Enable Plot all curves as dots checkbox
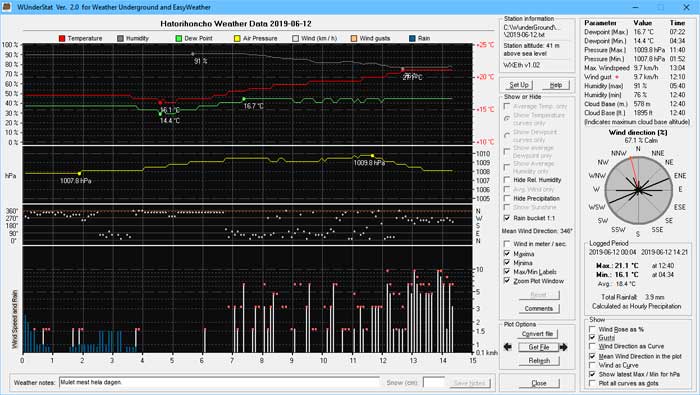The height and width of the screenshot is (395, 700). pos(592,383)
